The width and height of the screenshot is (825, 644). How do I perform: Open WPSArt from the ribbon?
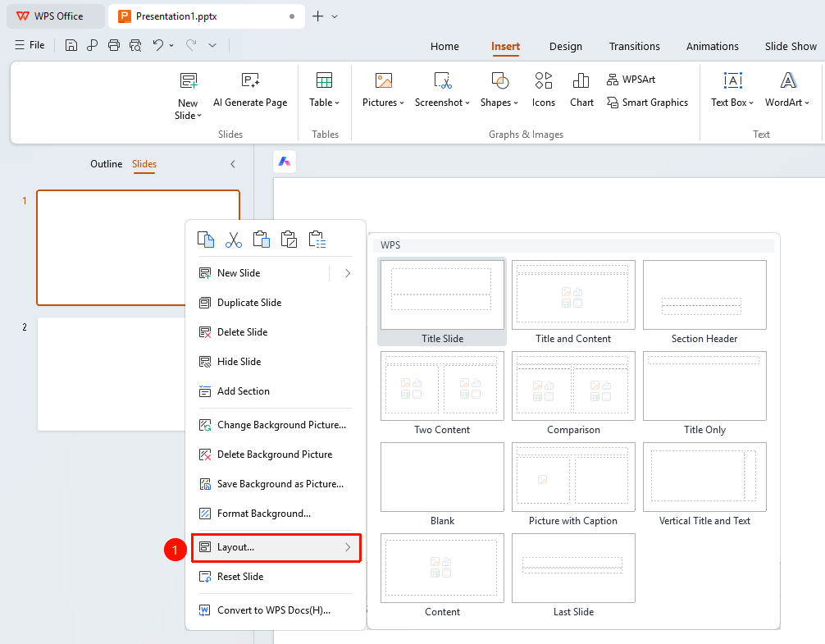pos(631,80)
